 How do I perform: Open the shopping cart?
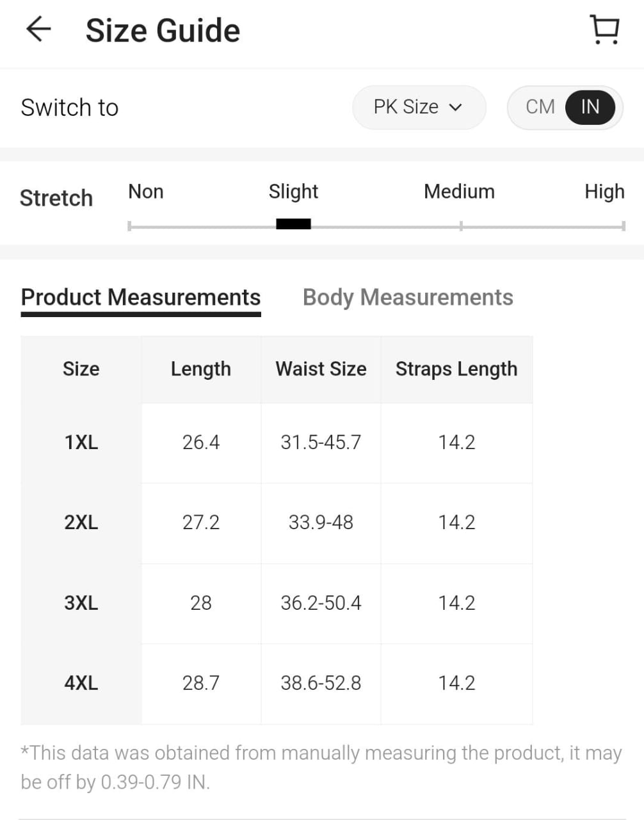point(604,29)
